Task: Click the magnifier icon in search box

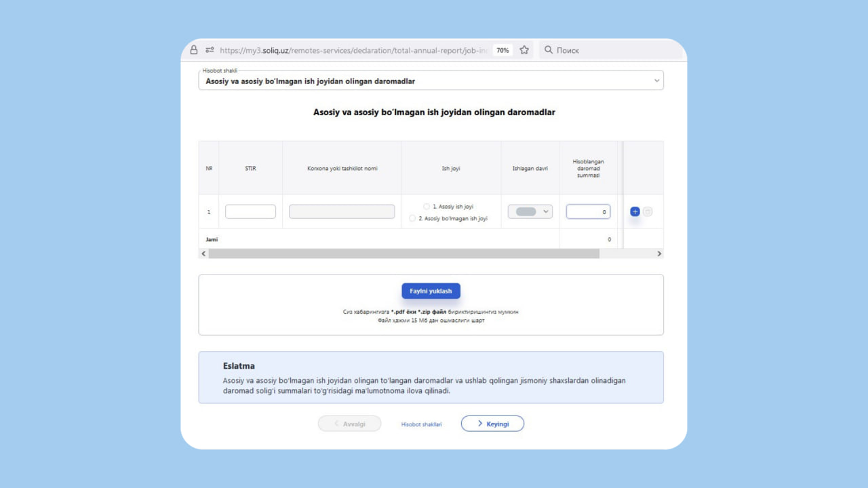Action: tap(549, 50)
